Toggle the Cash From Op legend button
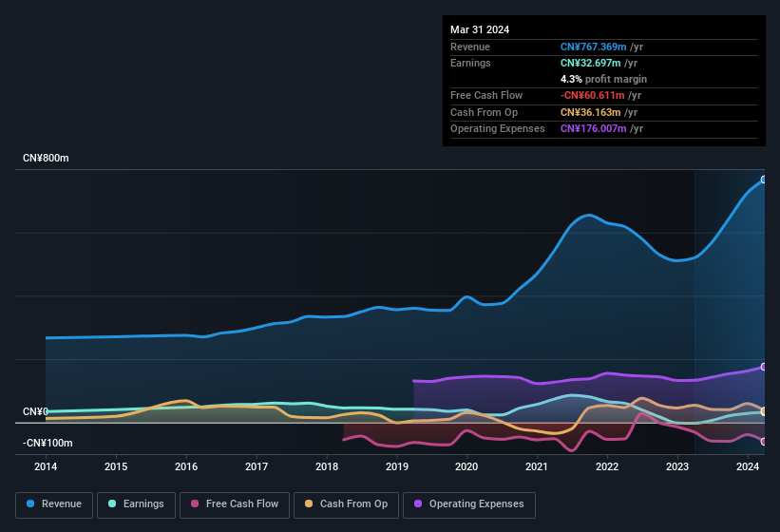Screen dimensions: 780x532 (x=346, y=504)
